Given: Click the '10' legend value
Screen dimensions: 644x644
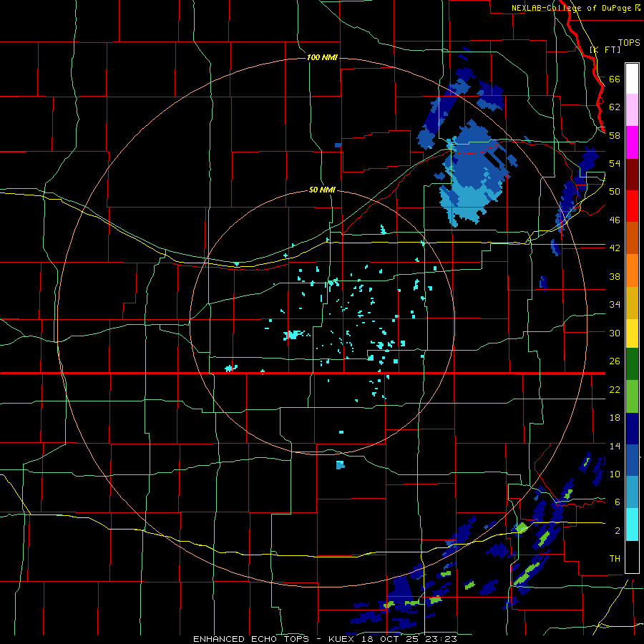Looking at the screenshot, I should (615, 474).
